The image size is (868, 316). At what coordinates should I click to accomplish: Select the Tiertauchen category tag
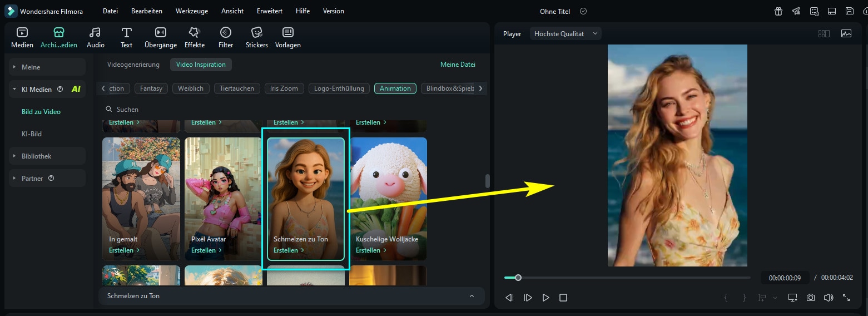[237, 88]
